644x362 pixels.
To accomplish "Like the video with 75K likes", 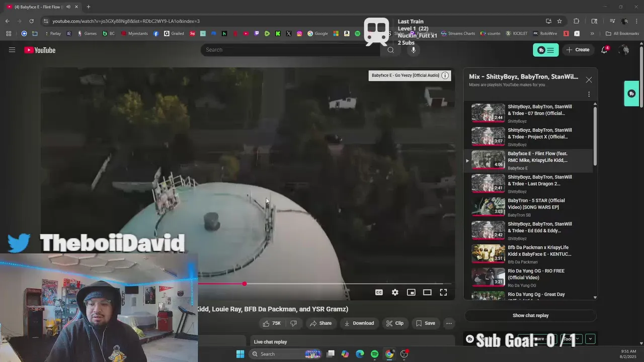I will pos(272,323).
